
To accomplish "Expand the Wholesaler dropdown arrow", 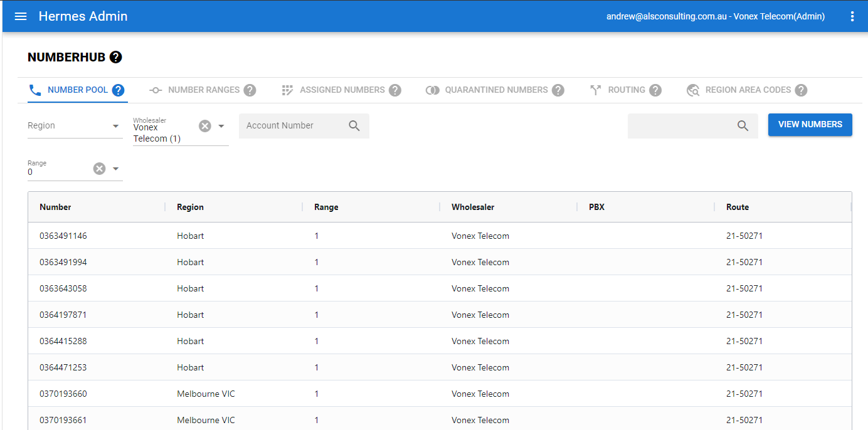I will pos(221,126).
